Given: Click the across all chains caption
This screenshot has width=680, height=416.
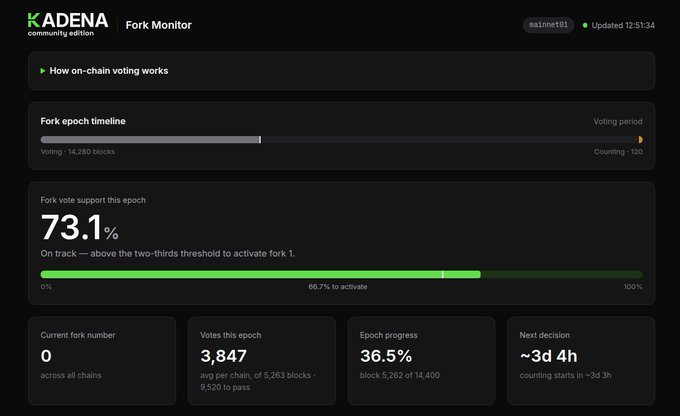Looking at the screenshot, I should click(x=71, y=375).
